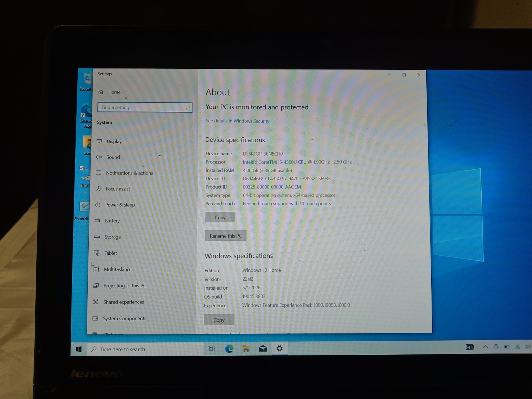
Task: Select the OS build 19045.3803 value
Action: click(254, 296)
